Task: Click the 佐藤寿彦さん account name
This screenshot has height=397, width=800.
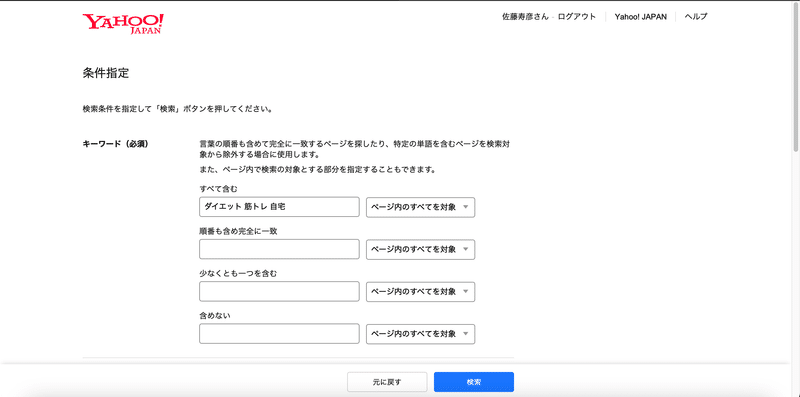Action: point(526,16)
